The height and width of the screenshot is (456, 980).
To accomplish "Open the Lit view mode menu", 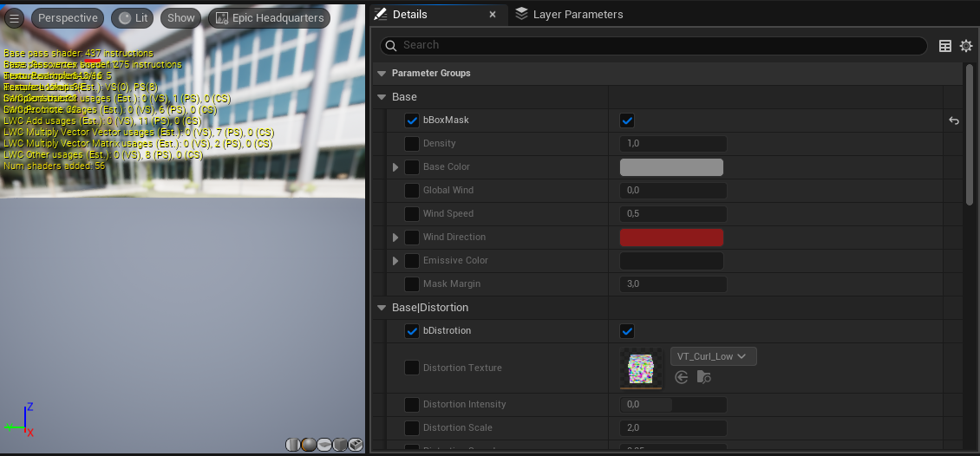I will [x=133, y=18].
